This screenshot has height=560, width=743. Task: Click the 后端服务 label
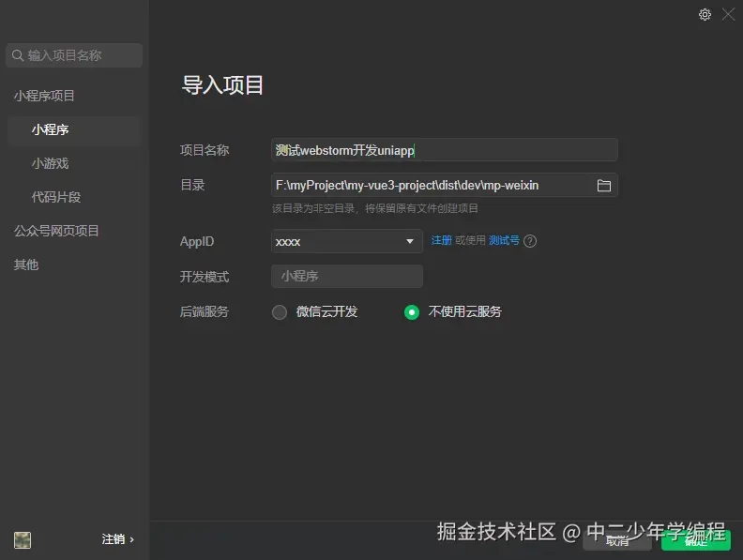205,311
